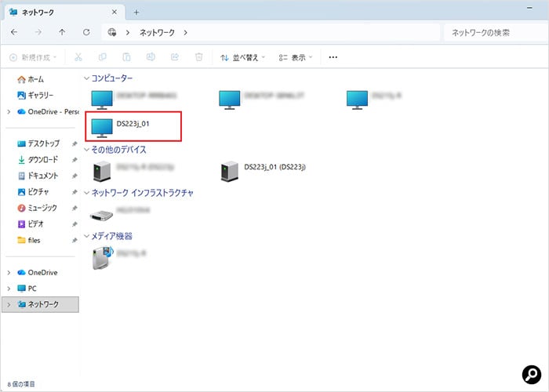Click the ネットワークの検索 search field

point(496,33)
